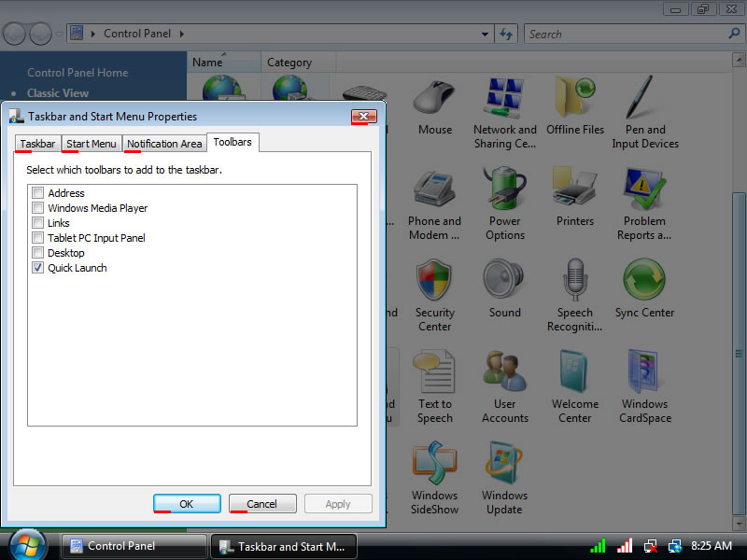Open the Mouse control panel icon
Screen dimensions: 747x560
pyautogui.click(x=434, y=101)
